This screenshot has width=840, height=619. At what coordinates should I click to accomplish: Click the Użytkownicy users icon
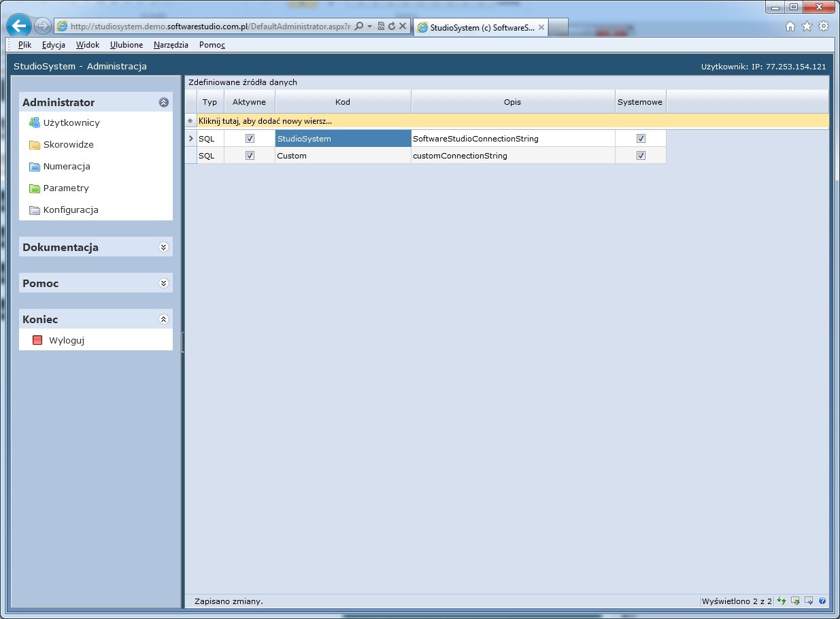35,122
